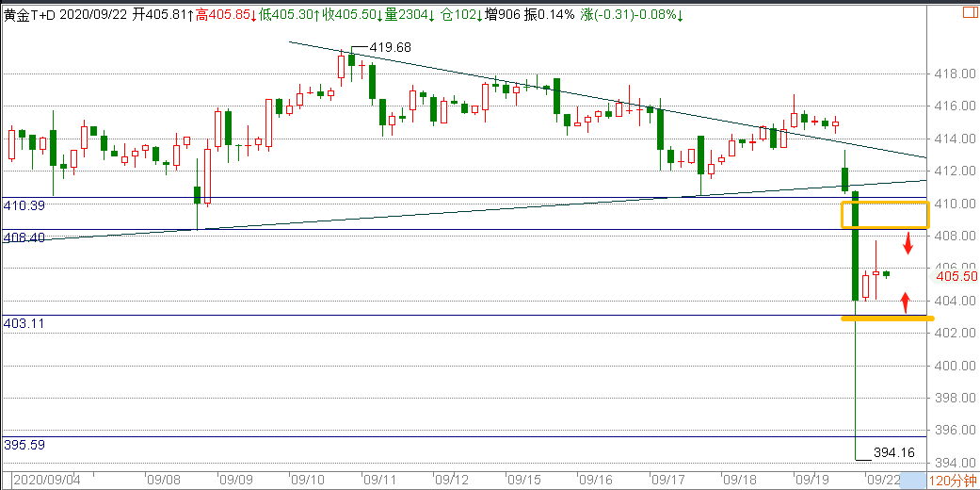Click the 09/18 date axis label
The image size is (980, 490).
pyautogui.click(x=739, y=481)
